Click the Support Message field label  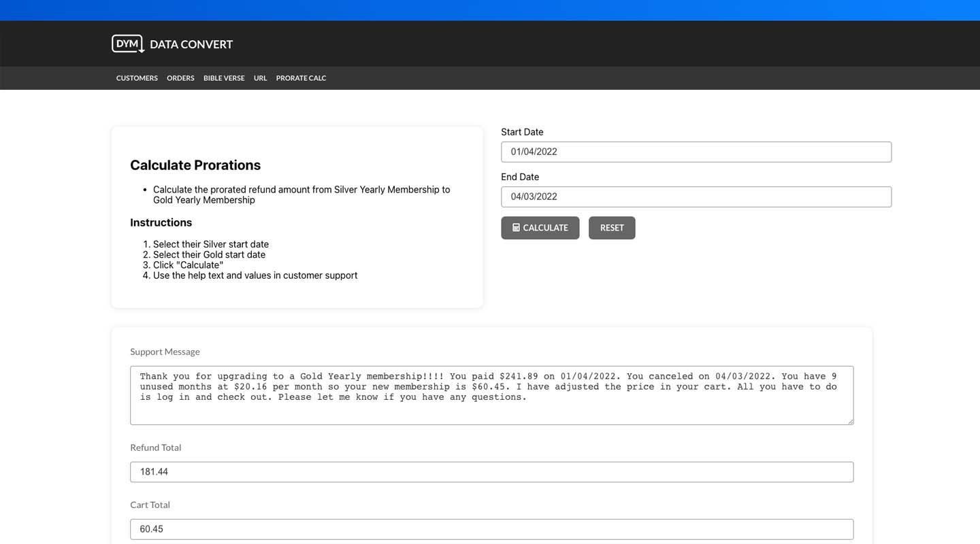tap(165, 351)
